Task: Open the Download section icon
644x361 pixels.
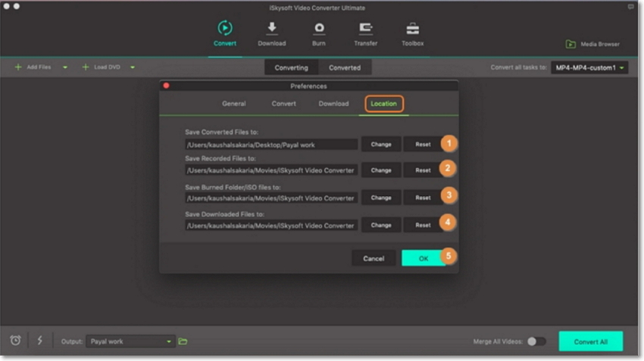Action: [x=271, y=29]
